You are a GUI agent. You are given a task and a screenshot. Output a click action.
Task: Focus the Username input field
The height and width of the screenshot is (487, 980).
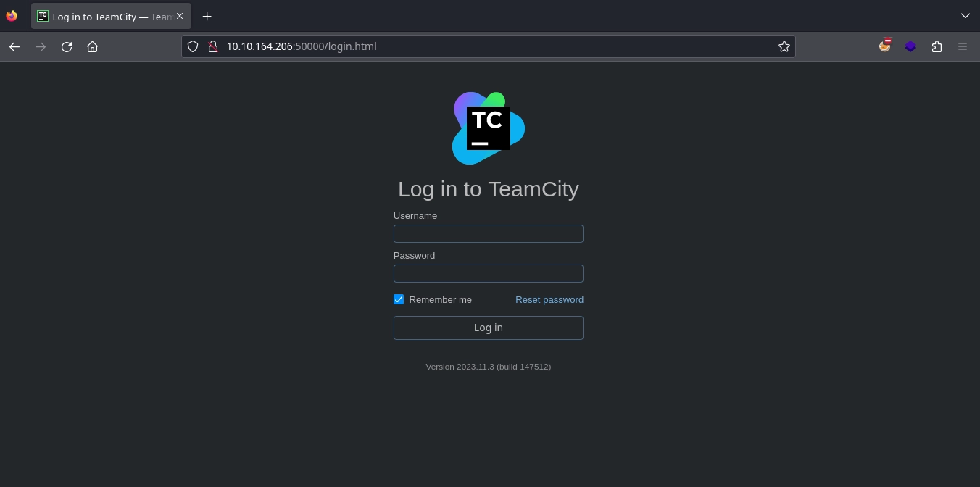click(488, 233)
